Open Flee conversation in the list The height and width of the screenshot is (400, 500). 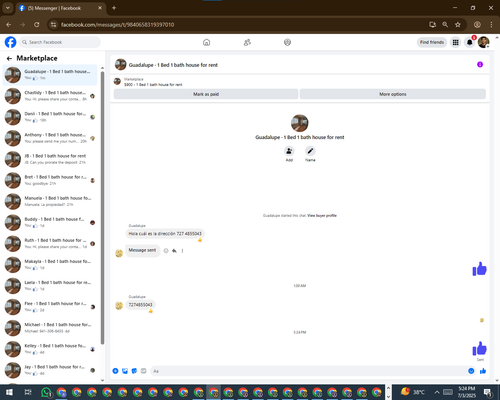pos(50,307)
